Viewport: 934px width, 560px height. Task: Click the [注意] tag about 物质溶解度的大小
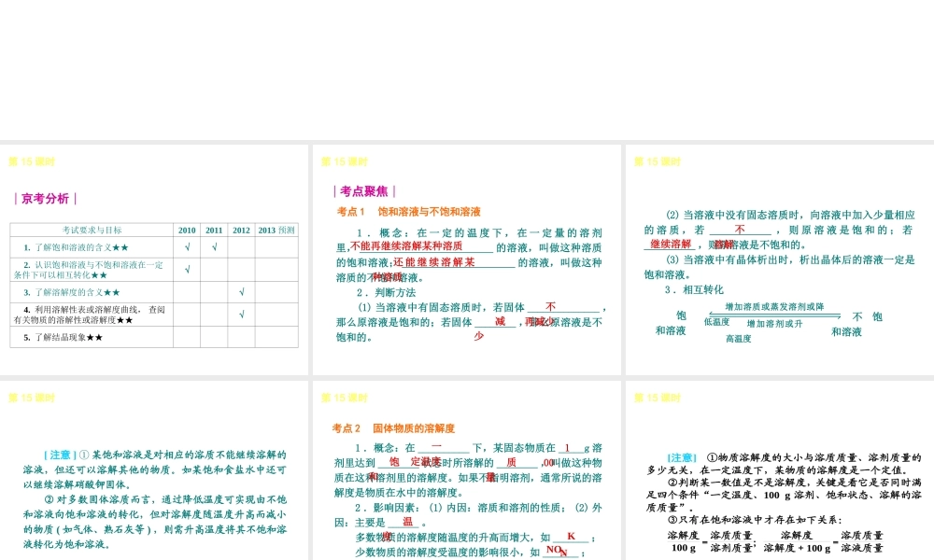click(682, 457)
